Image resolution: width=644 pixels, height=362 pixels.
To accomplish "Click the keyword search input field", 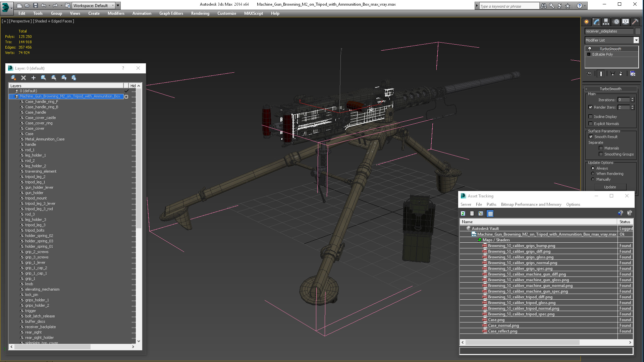I will (509, 6).
